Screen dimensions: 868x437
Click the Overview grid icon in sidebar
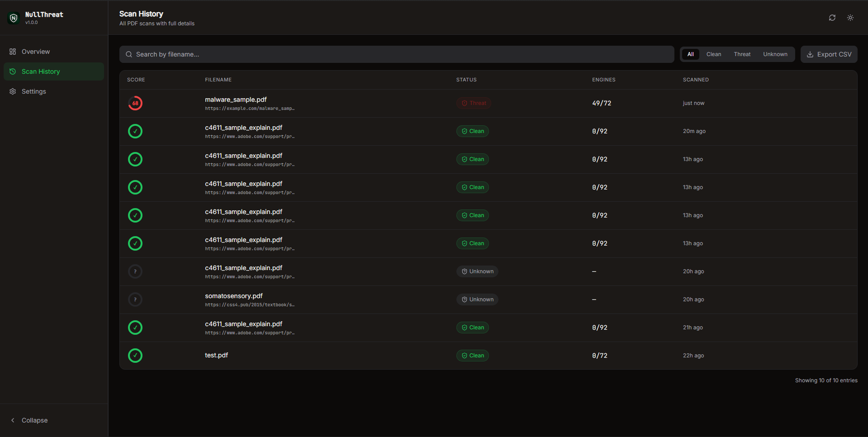[13, 52]
